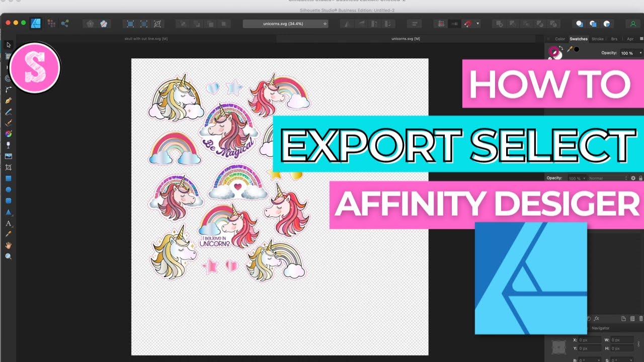The width and height of the screenshot is (644, 362).
Task: Open the Alignment options icon
Action: [x=414, y=24]
